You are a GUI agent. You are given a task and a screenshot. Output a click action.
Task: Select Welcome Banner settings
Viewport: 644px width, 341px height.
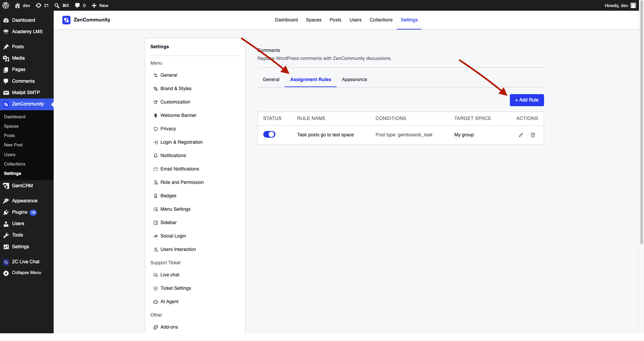[x=178, y=115]
